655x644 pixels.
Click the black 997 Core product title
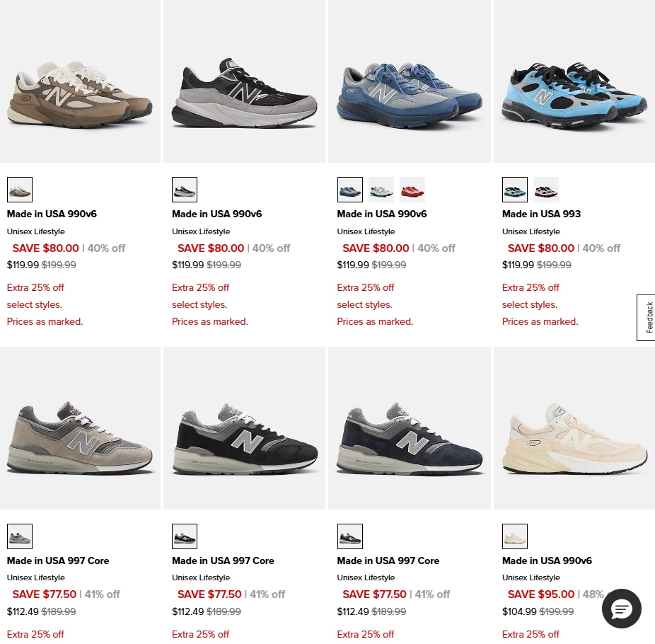[223, 560]
